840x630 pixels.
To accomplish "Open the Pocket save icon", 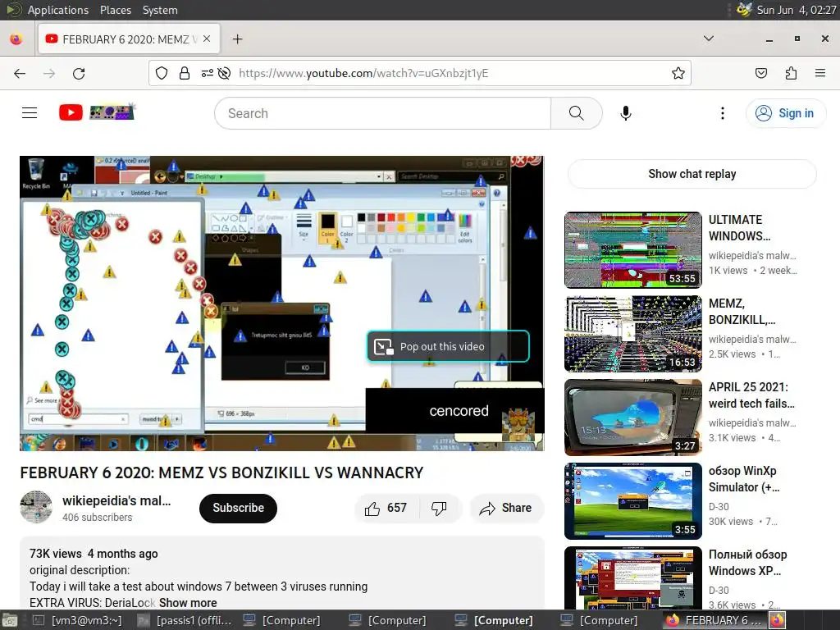I will [761, 73].
